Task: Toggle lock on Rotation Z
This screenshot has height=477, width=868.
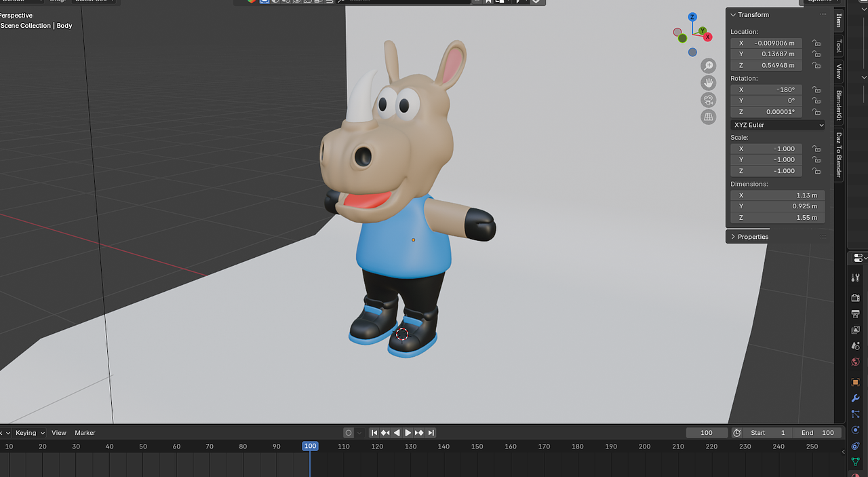Action: pyautogui.click(x=816, y=112)
